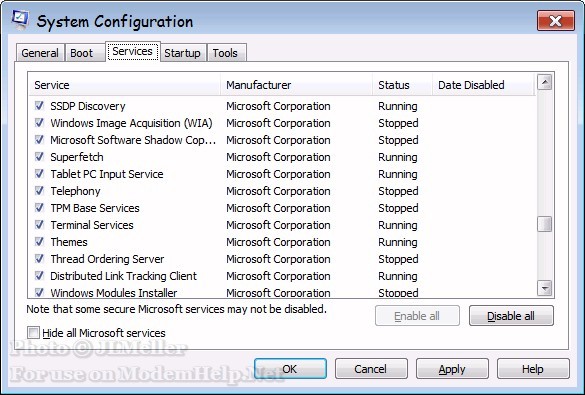Select the Superfetch row name

point(77,157)
